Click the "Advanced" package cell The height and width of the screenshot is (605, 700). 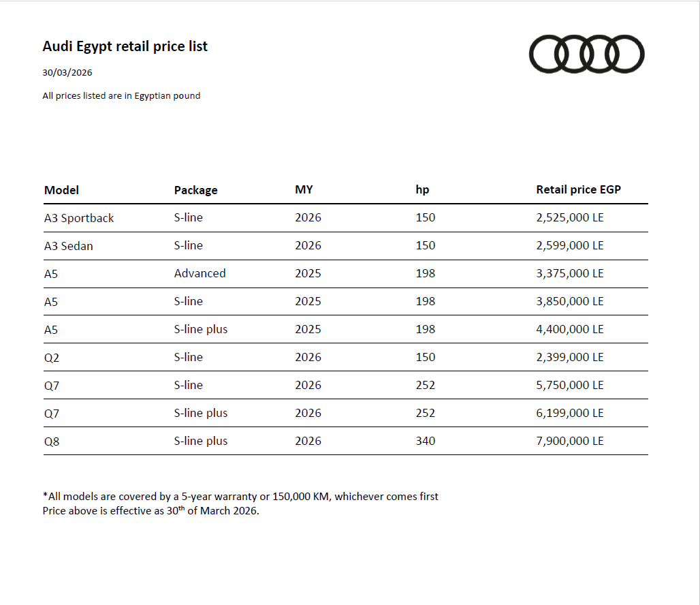pos(200,273)
